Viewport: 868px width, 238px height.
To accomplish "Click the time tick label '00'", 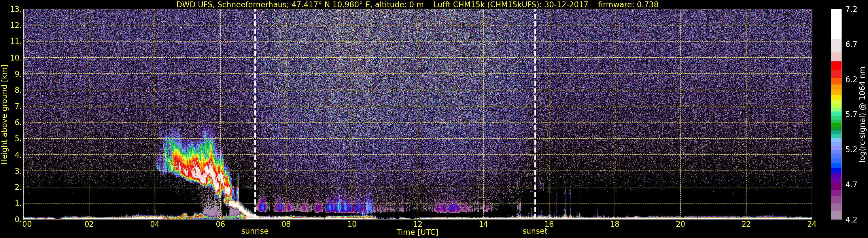I will (27, 224).
